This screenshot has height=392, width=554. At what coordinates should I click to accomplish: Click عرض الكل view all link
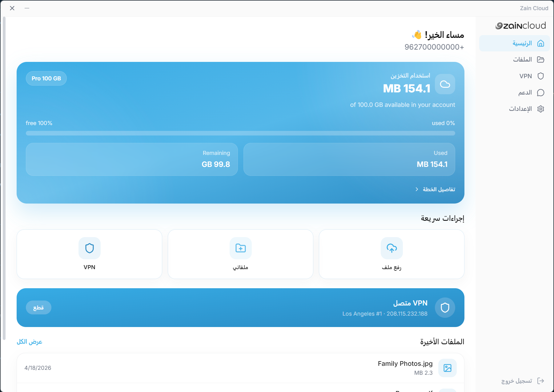coord(30,342)
